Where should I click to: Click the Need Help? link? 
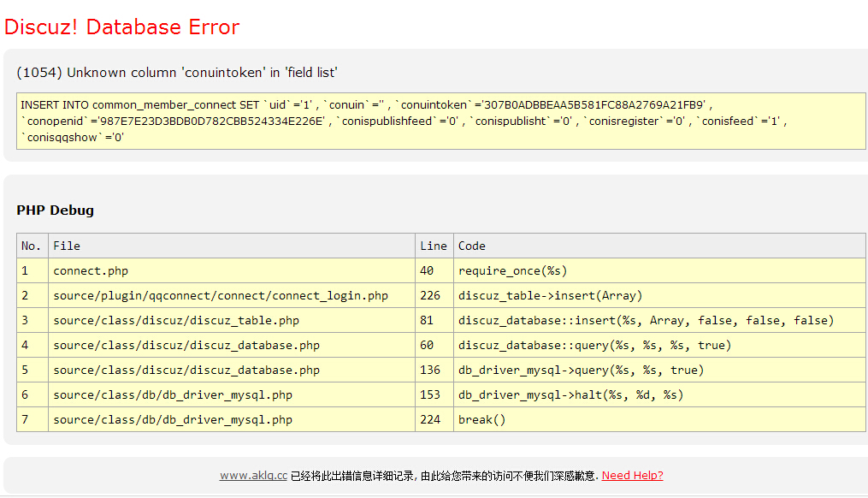pyautogui.click(x=632, y=475)
